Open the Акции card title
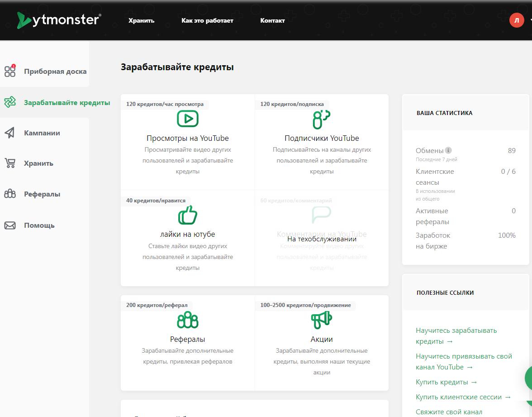The height and width of the screenshot is (417, 532). tap(322, 339)
